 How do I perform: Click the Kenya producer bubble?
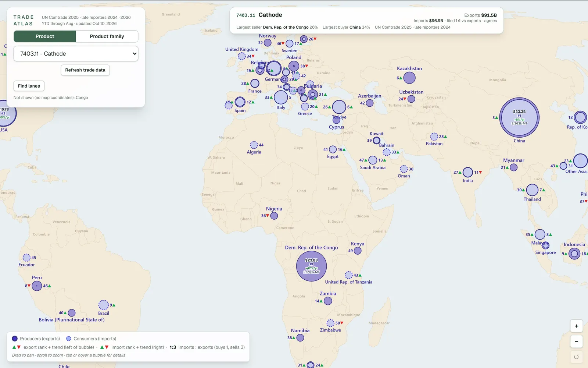[358, 251]
